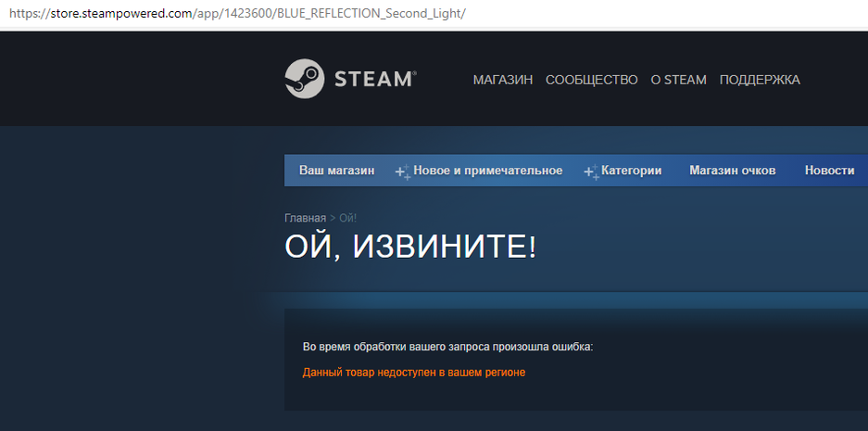Click the STEAM wordmark text
The width and height of the screenshot is (868, 431).
[375, 79]
